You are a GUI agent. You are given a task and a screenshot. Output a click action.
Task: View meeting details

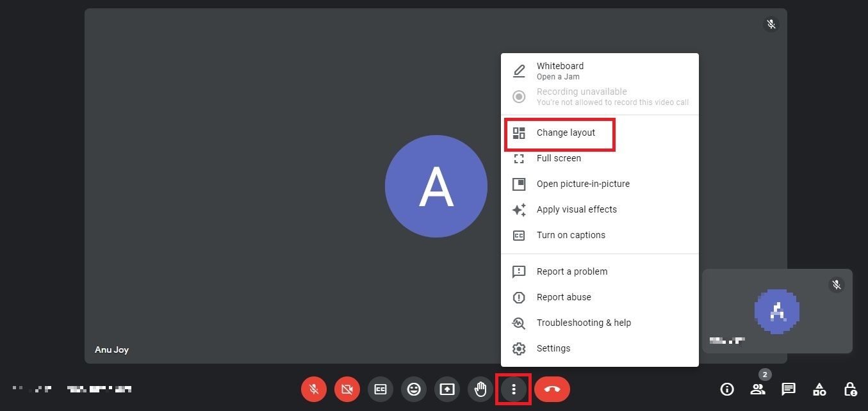(727, 389)
